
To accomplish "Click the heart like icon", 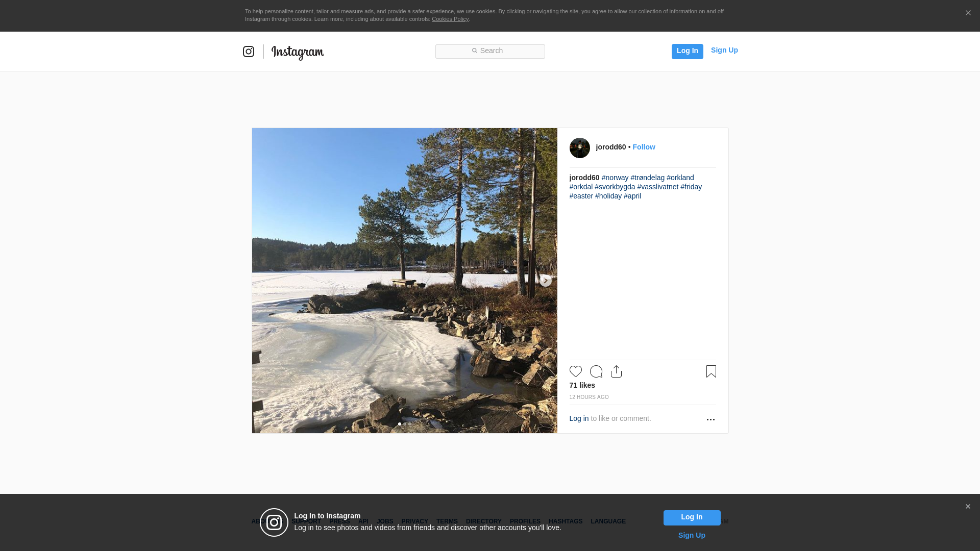I will click(575, 371).
